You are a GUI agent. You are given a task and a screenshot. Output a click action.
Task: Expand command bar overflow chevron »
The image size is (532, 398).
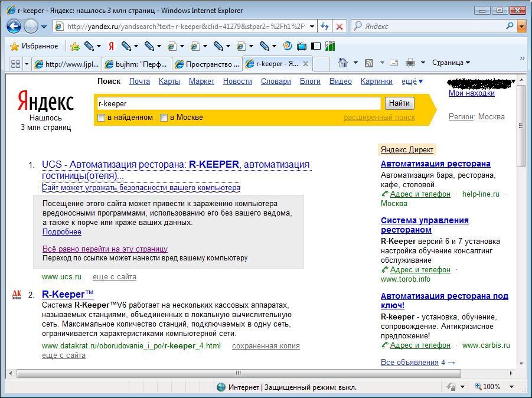(523, 58)
